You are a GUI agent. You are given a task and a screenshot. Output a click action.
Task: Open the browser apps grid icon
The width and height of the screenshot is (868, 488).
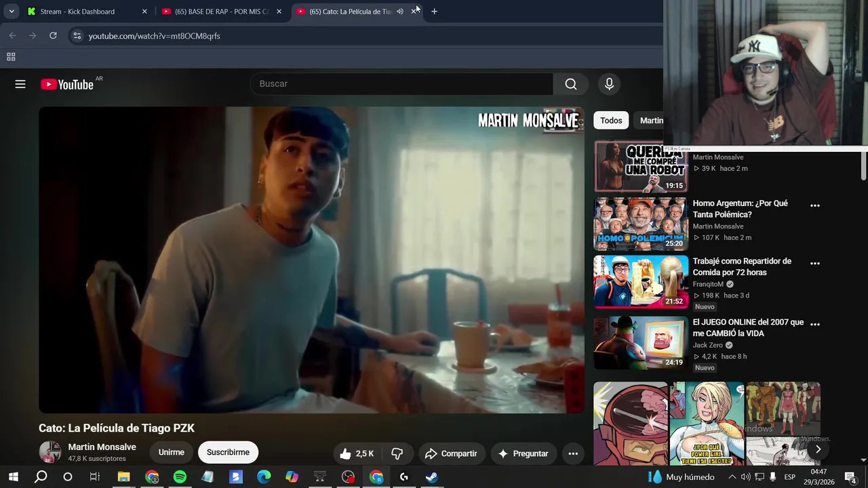[11, 57]
